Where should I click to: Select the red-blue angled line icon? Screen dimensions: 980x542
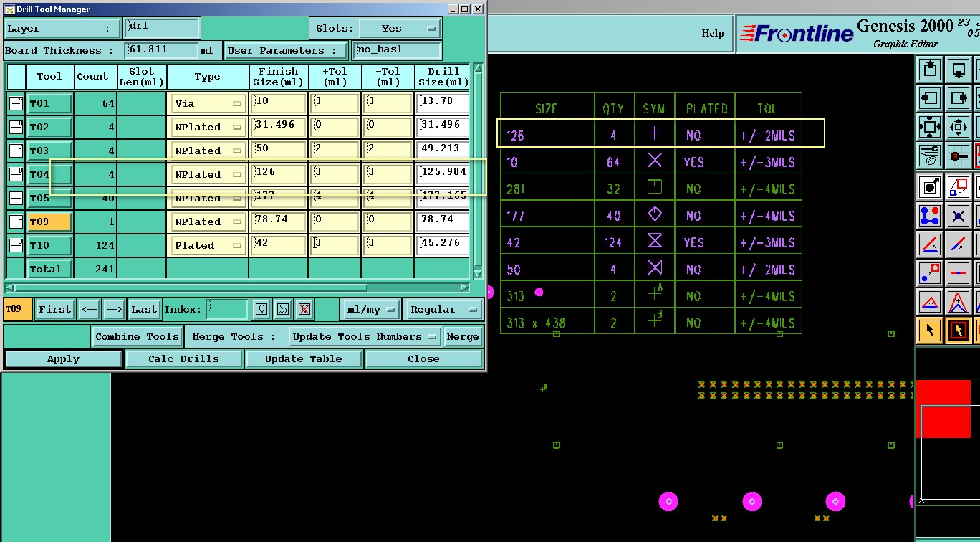930,244
